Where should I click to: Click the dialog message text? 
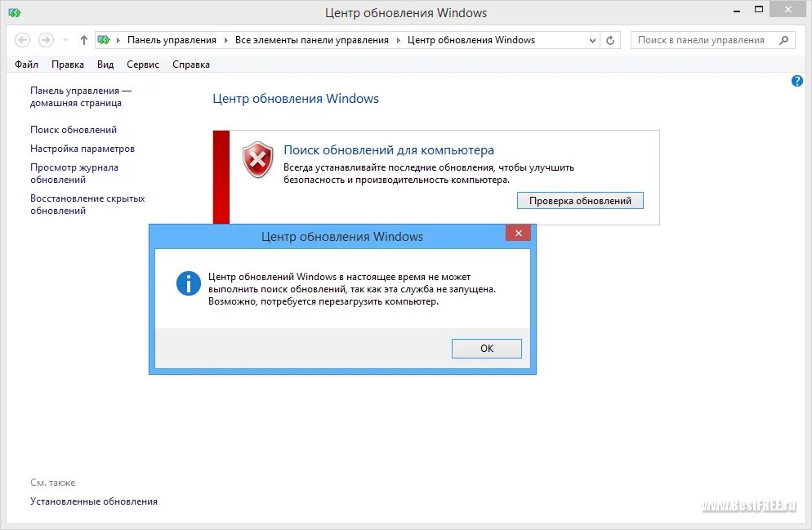(352, 289)
